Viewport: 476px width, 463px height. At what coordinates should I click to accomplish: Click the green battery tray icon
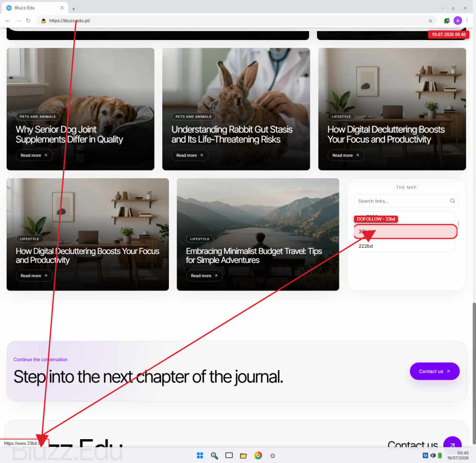point(439,455)
